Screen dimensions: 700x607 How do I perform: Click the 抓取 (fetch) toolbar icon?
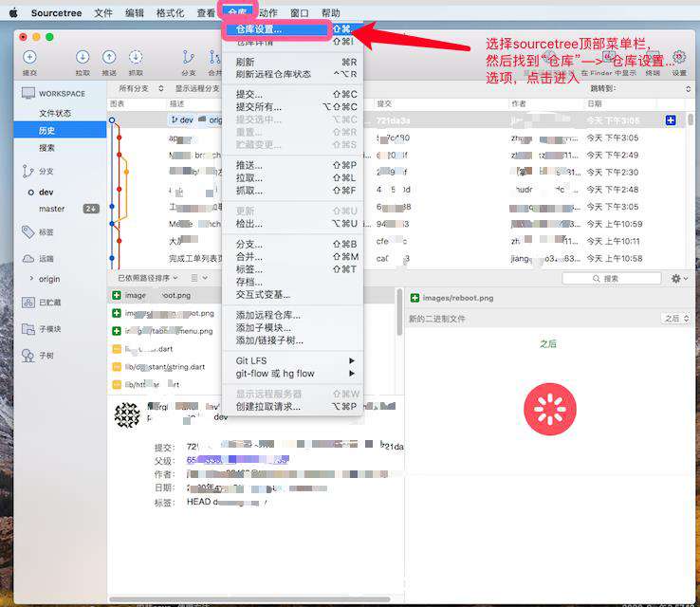click(136, 57)
